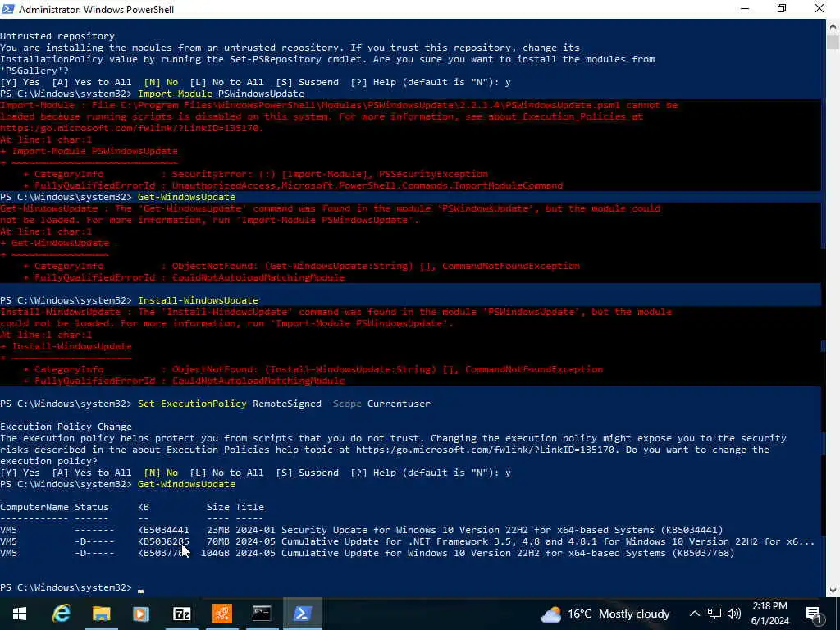Click the 'Status' column header
Screen dimensions: 840x630
(x=92, y=507)
